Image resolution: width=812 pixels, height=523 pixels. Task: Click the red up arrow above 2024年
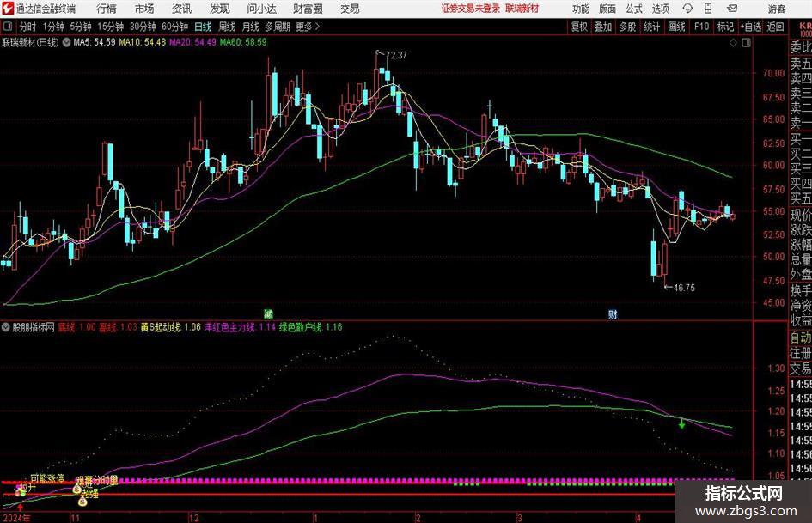click(x=21, y=507)
